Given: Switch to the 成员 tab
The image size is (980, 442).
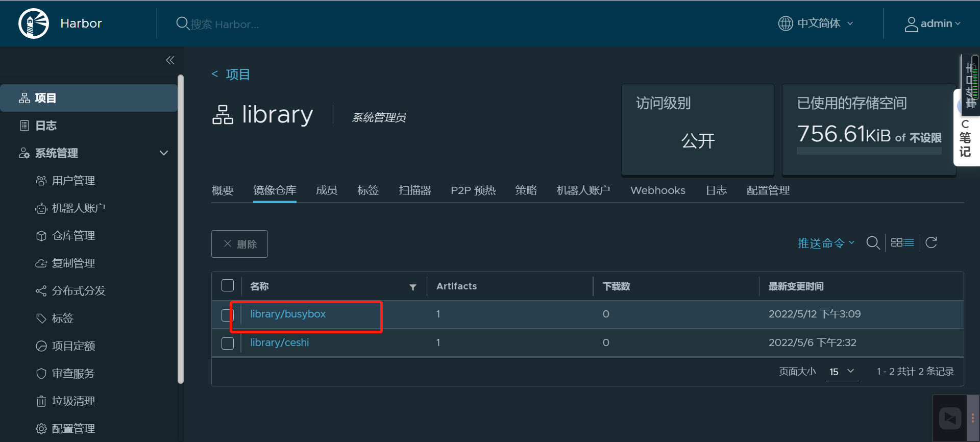Looking at the screenshot, I should coord(326,190).
